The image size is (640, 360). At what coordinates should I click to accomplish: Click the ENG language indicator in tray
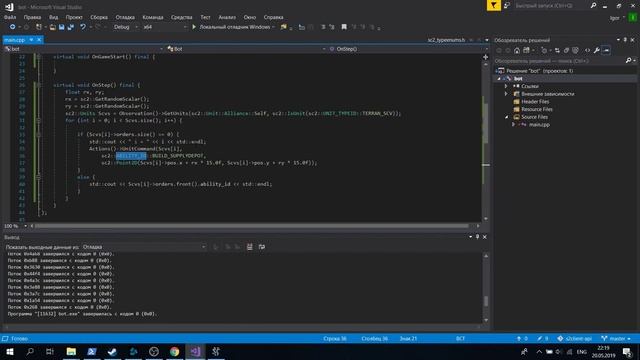[x=582, y=352]
